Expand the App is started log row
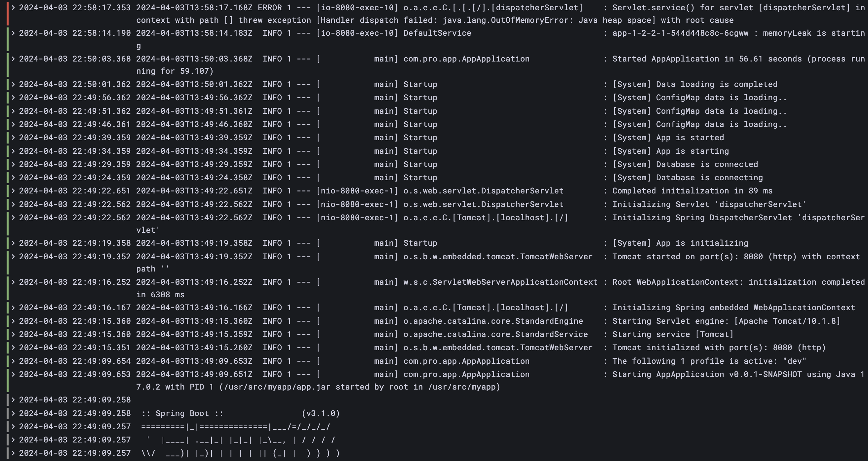 click(x=13, y=138)
